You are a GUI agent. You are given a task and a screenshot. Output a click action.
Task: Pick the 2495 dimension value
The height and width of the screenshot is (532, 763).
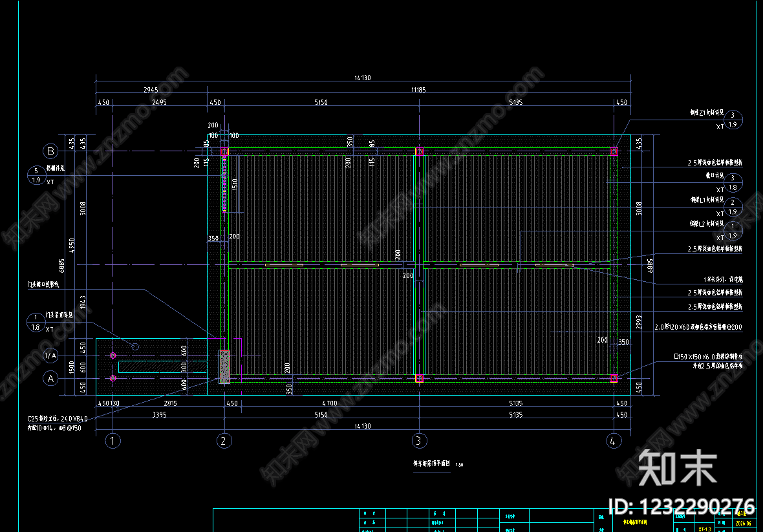click(159, 103)
